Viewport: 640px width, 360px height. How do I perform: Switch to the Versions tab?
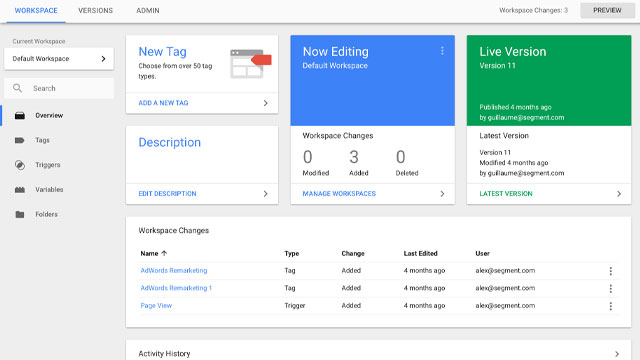96,11
